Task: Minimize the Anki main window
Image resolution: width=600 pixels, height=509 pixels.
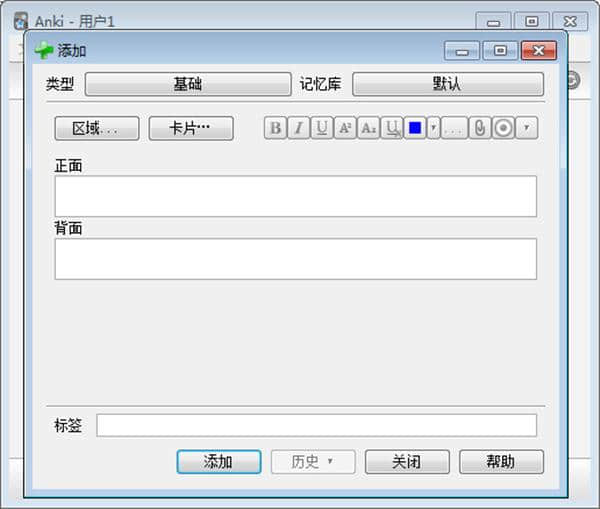Action: [493, 21]
